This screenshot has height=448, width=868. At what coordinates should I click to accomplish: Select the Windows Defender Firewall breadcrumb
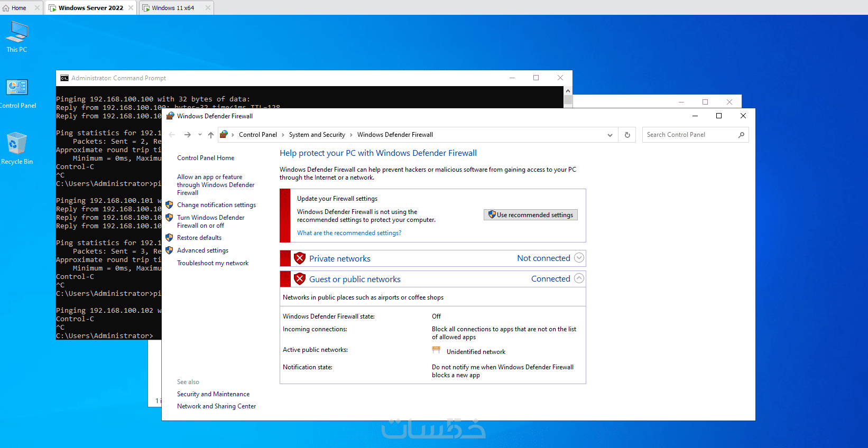395,135
